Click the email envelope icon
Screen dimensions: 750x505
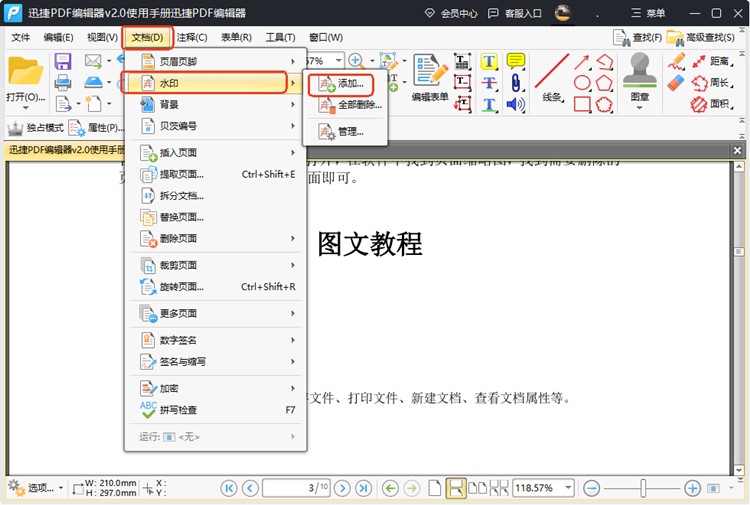point(93,61)
